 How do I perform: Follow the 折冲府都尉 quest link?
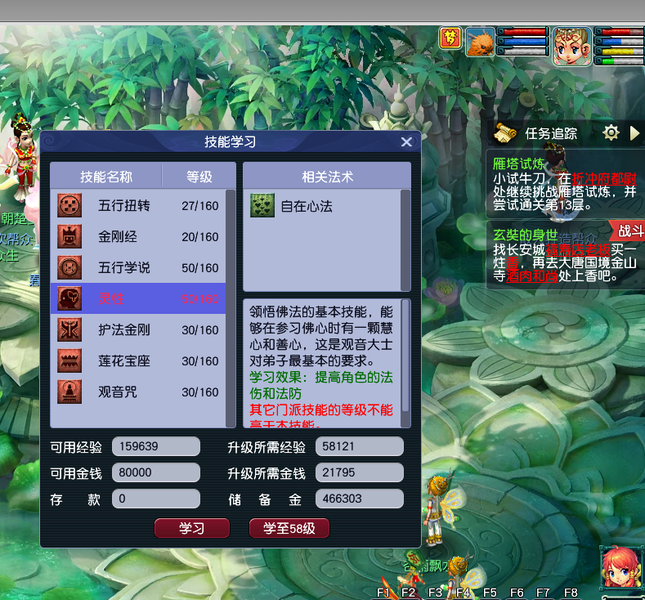click(x=604, y=178)
